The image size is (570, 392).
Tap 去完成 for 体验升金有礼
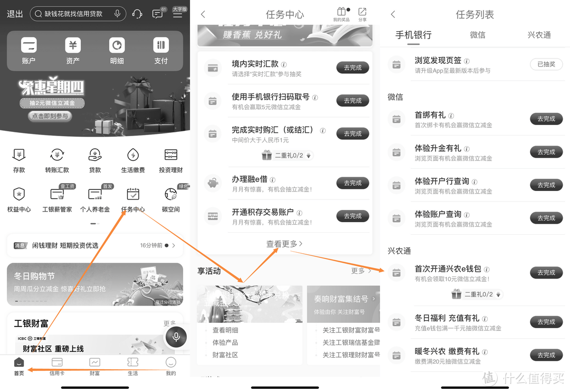point(546,152)
